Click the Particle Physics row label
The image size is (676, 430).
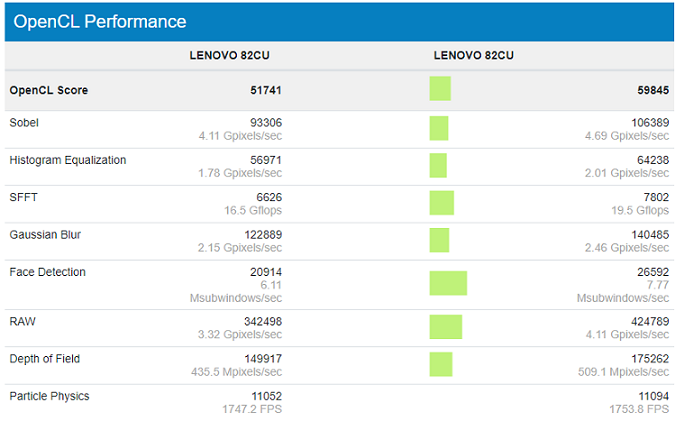49,396
